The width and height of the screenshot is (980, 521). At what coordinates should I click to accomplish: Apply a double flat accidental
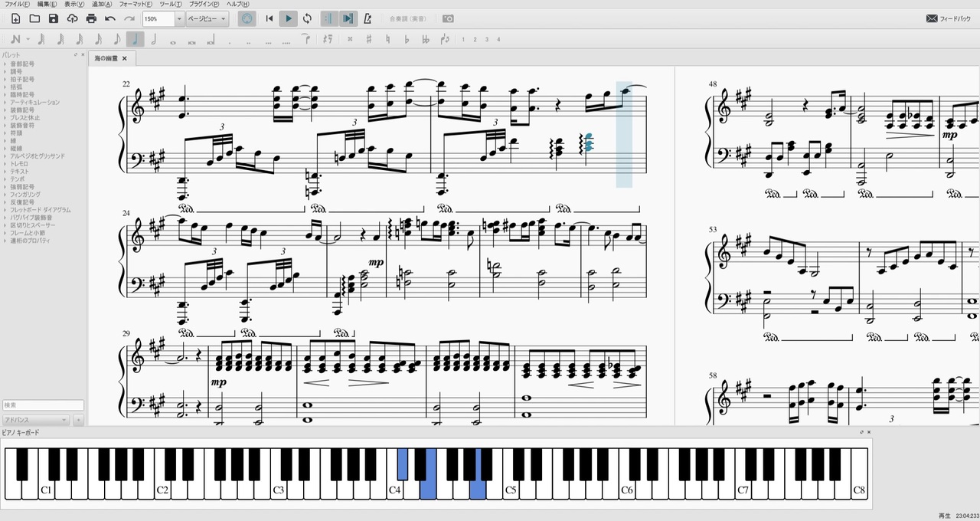click(x=426, y=39)
